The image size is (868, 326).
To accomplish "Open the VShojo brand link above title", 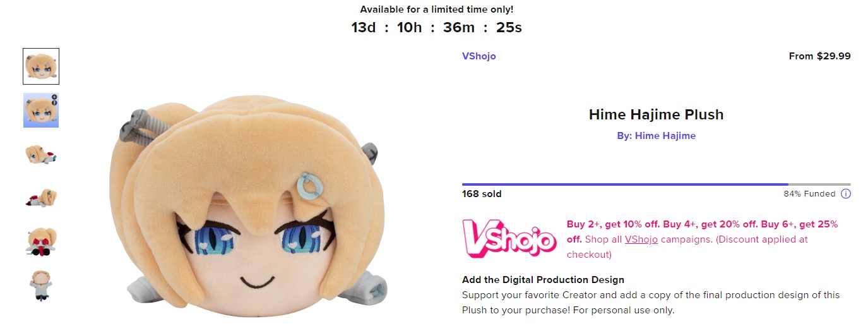I will click(479, 56).
